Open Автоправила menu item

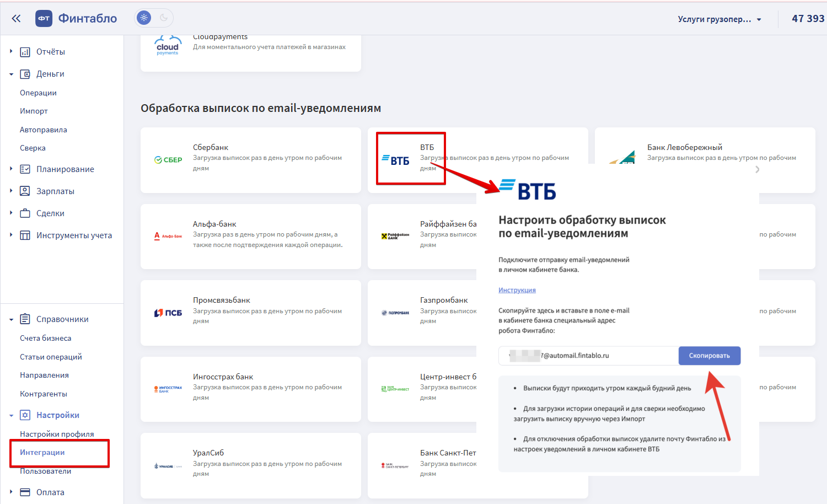pos(44,130)
